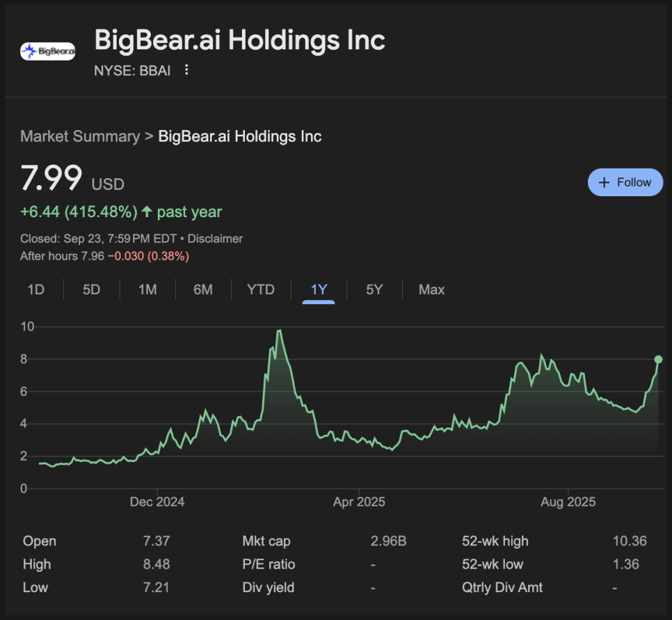Click the after hours 7.96 value
Image resolution: width=672 pixels, height=620 pixels.
coord(93,256)
